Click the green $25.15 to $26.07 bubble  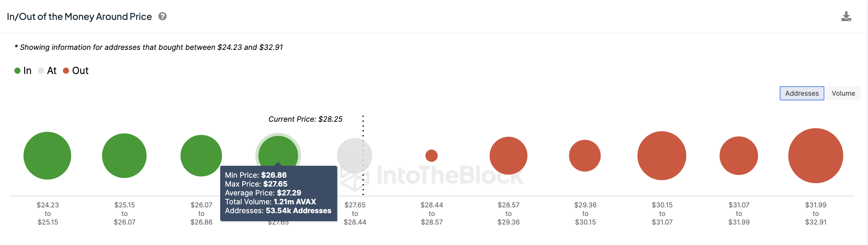click(x=124, y=156)
